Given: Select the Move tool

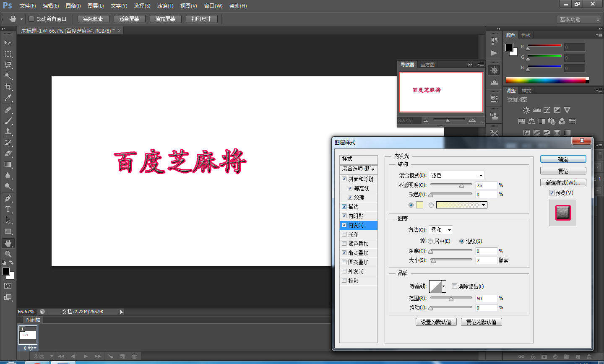Looking at the screenshot, I should coord(8,43).
